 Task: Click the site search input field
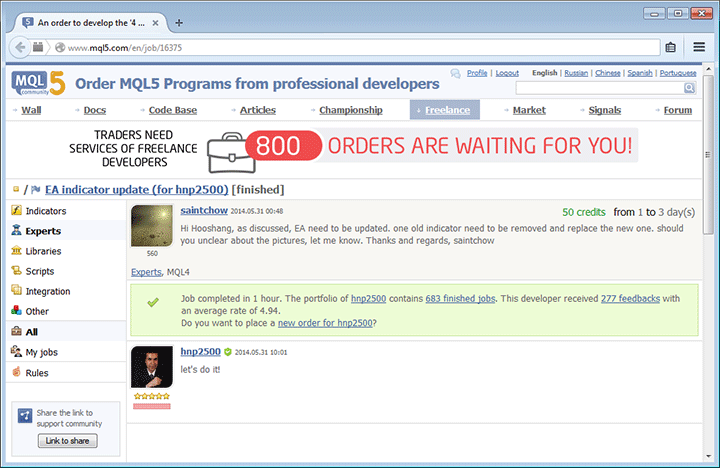pos(600,88)
